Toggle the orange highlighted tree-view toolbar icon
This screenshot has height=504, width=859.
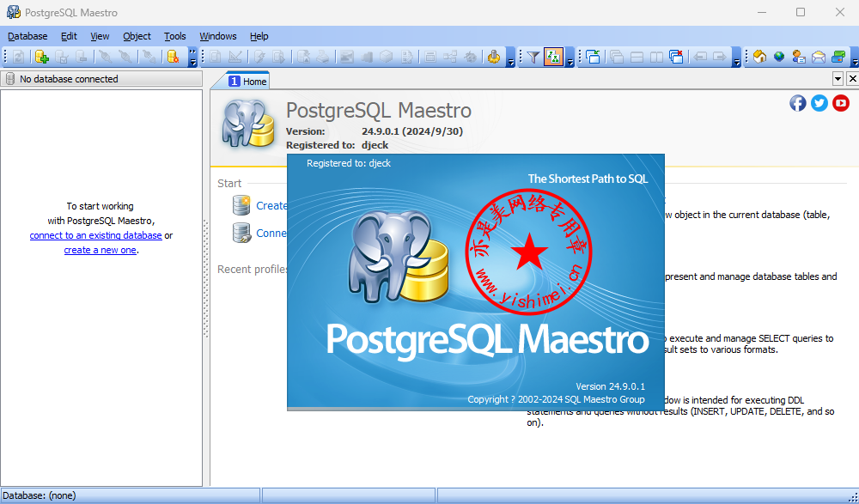pyautogui.click(x=554, y=57)
